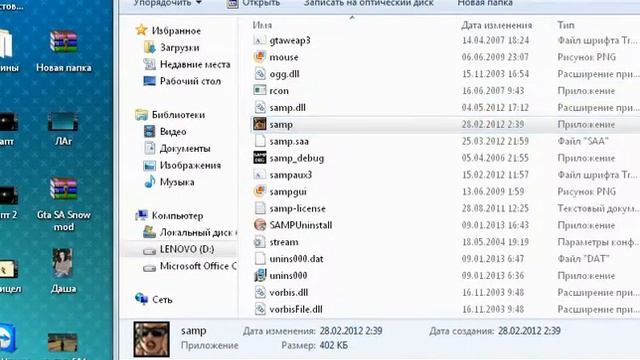
Task: Select the vorbisFile.dll file icon
Action: pos(260,309)
